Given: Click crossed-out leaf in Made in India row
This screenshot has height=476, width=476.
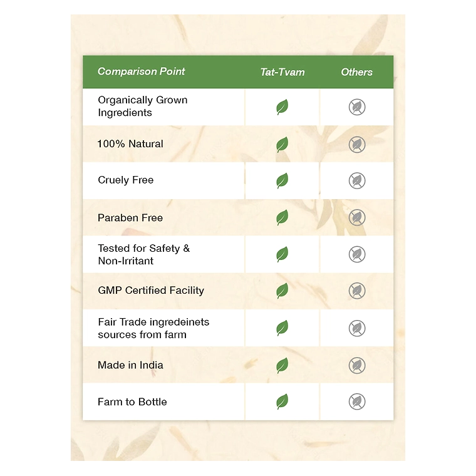Looking at the screenshot, I should tap(357, 365).
